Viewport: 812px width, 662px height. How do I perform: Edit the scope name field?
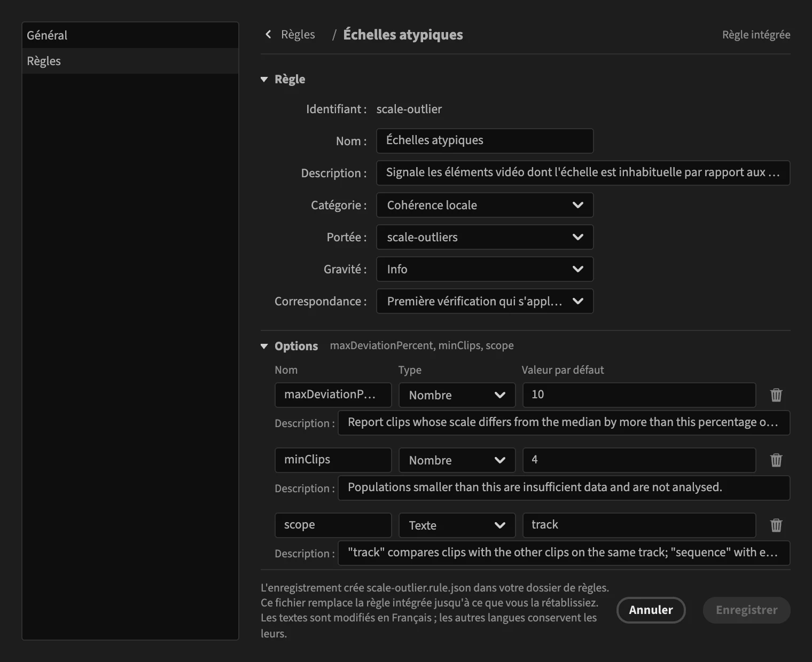point(333,525)
